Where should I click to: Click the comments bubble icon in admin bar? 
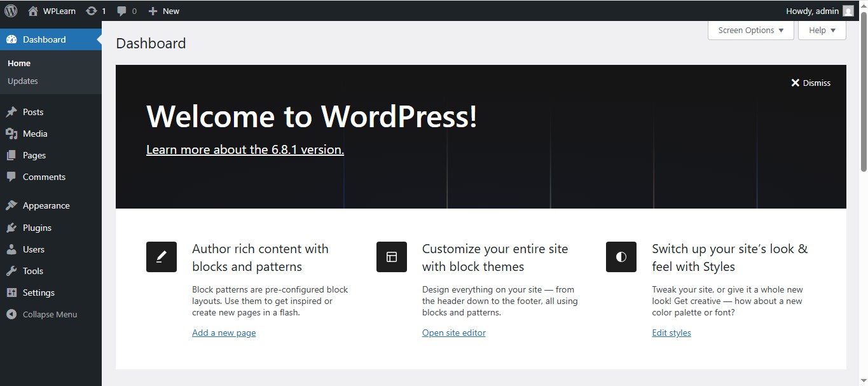pos(122,11)
